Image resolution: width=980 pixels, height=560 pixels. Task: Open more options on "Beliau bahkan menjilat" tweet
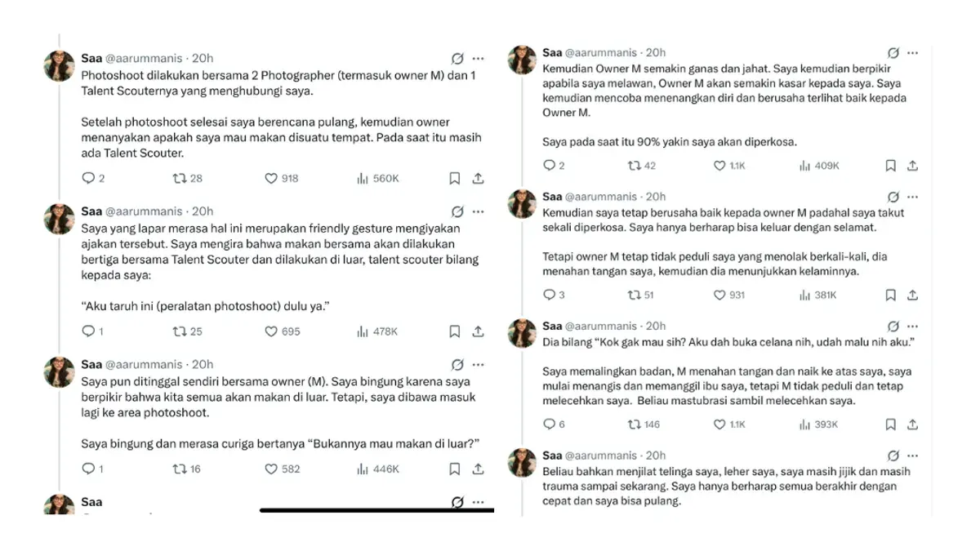click(x=913, y=456)
